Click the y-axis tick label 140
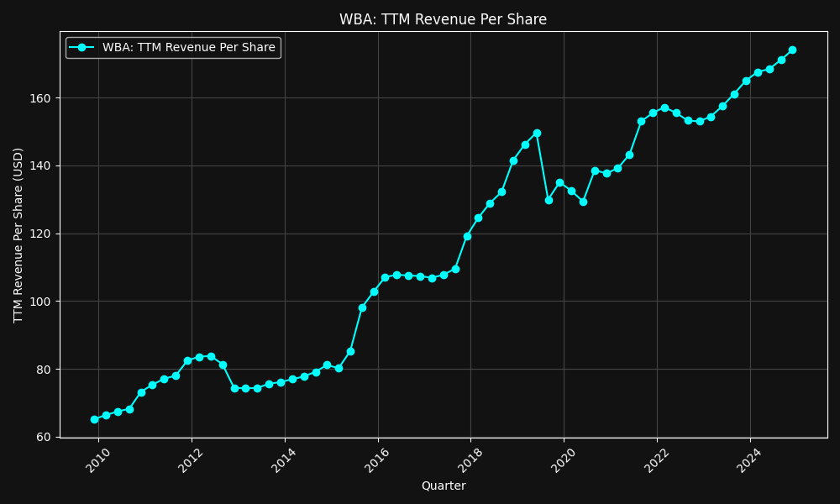 click(x=40, y=166)
